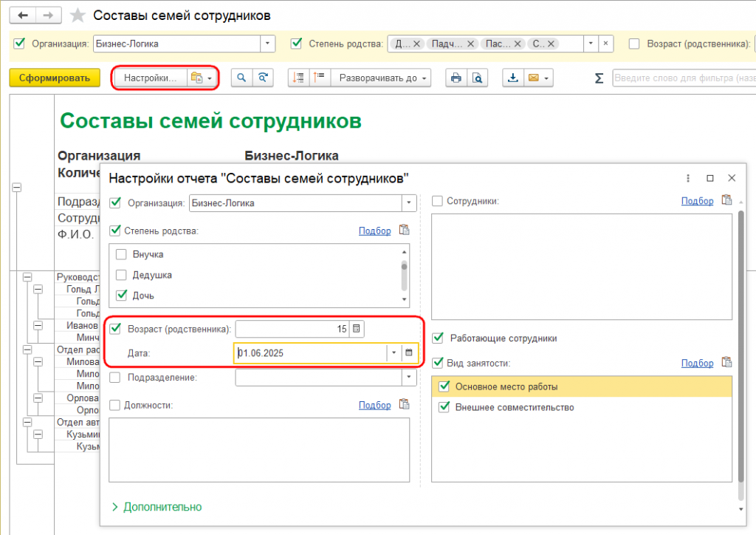756x535 pixels.
Task: Close the settings dialog
Action: pyautogui.click(x=732, y=179)
